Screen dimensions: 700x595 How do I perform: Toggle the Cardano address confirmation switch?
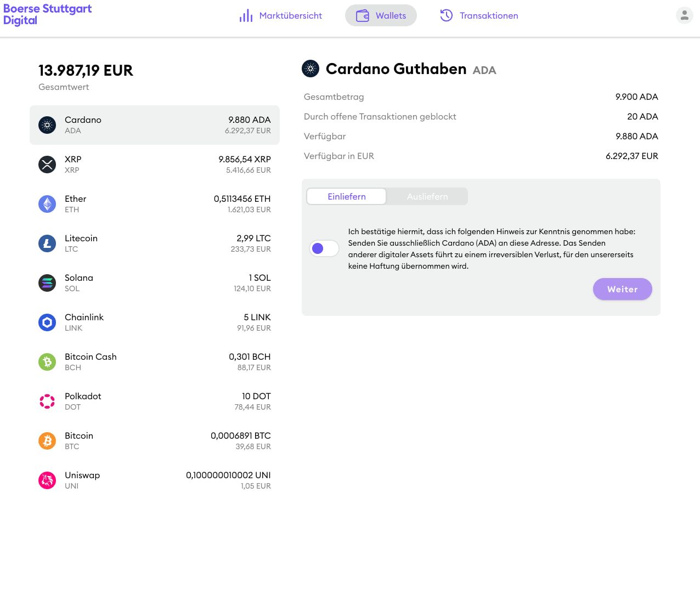324,248
